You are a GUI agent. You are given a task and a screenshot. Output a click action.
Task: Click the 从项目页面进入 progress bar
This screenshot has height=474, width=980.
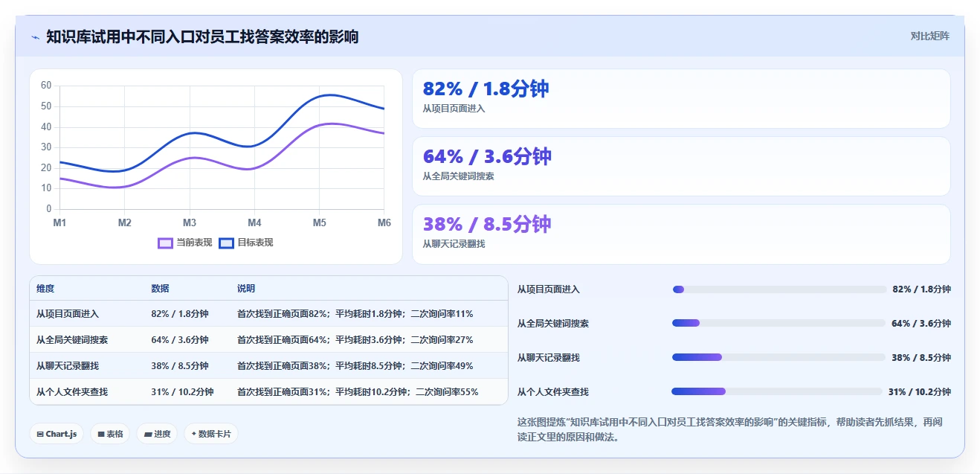point(779,289)
